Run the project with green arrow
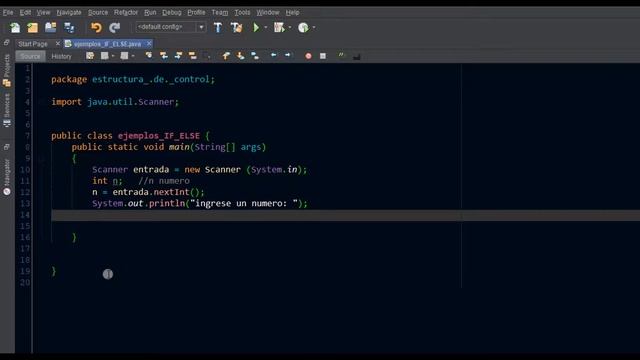This screenshot has width=640, height=360. pos(256,27)
